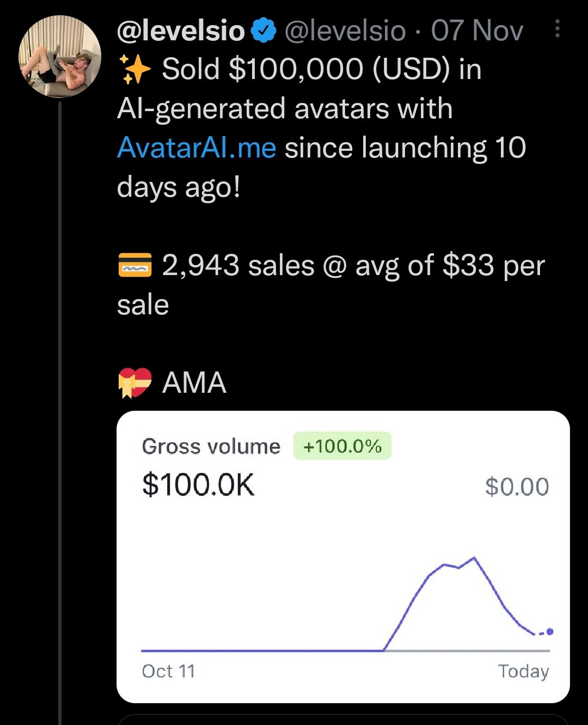
Task: Click the "Gross volume" chart title
Action: coord(211,447)
